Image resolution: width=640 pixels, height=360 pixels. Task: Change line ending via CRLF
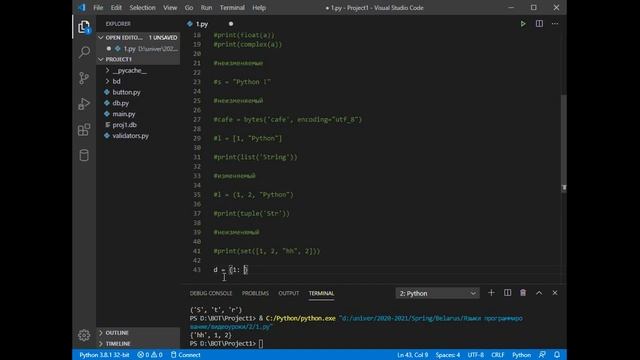[498, 355]
